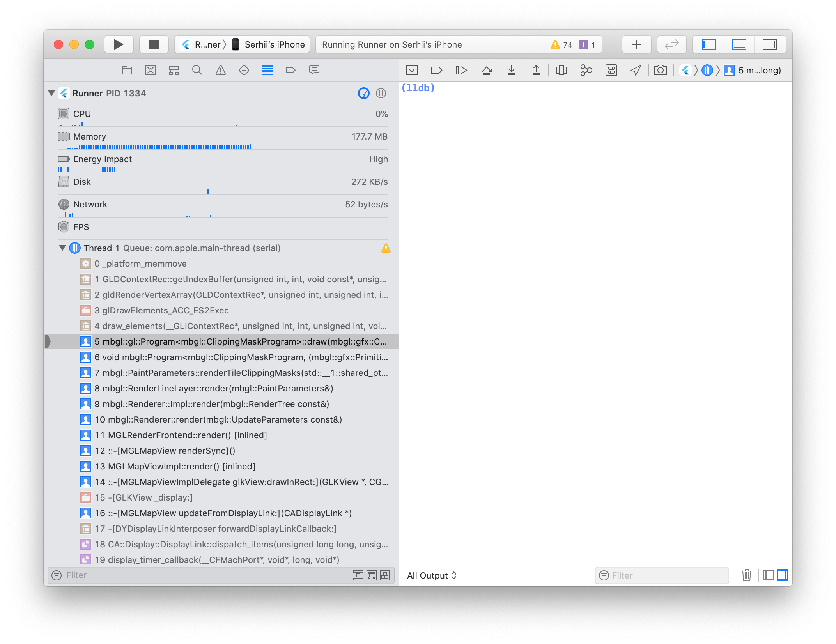Select frame 1 GLDContextRec::getIndexBuffer
This screenshot has width=836, height=644.
click(221, 280)
